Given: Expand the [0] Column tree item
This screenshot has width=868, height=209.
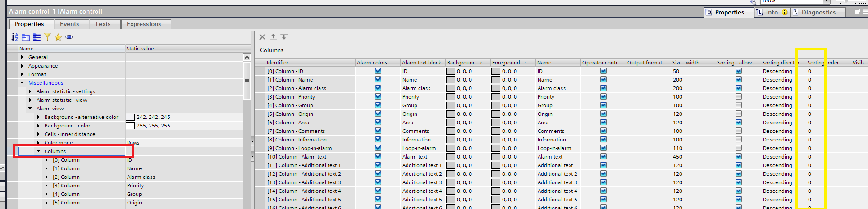Looking at the screenshot, I should pos(46,160).
